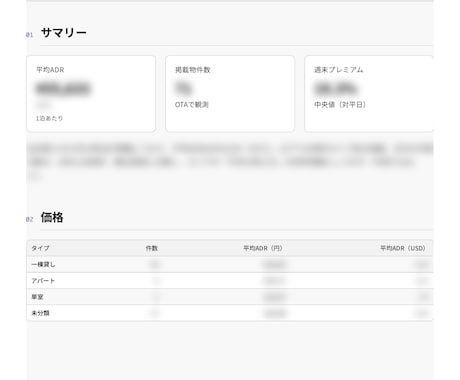Click the サマリー section heading
Screen dimensions: 460x380
click(x=64, y=33)
